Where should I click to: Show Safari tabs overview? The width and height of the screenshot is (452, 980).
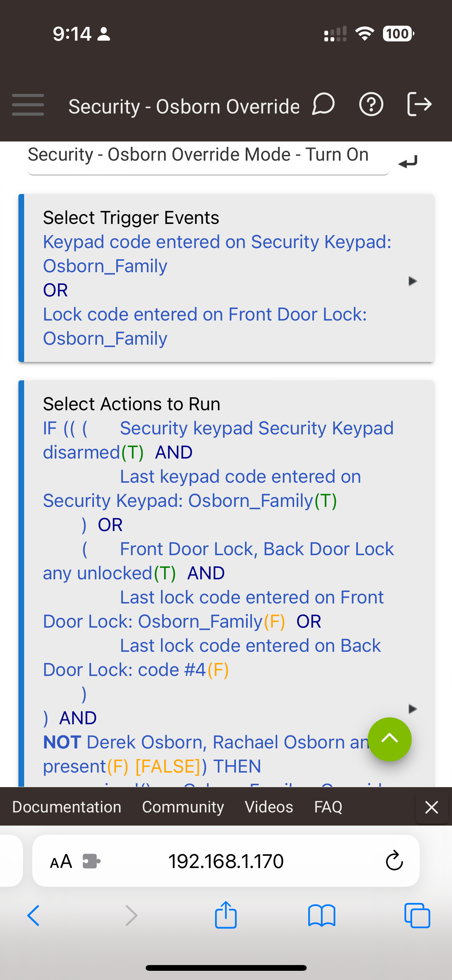(x=417, y=915)
